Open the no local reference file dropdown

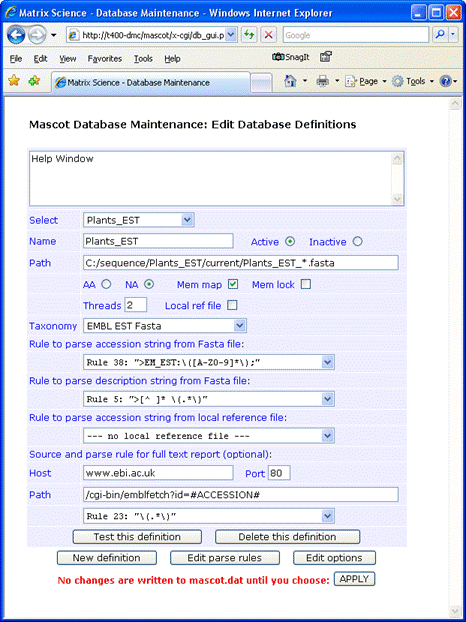click(x=209, y=436)
